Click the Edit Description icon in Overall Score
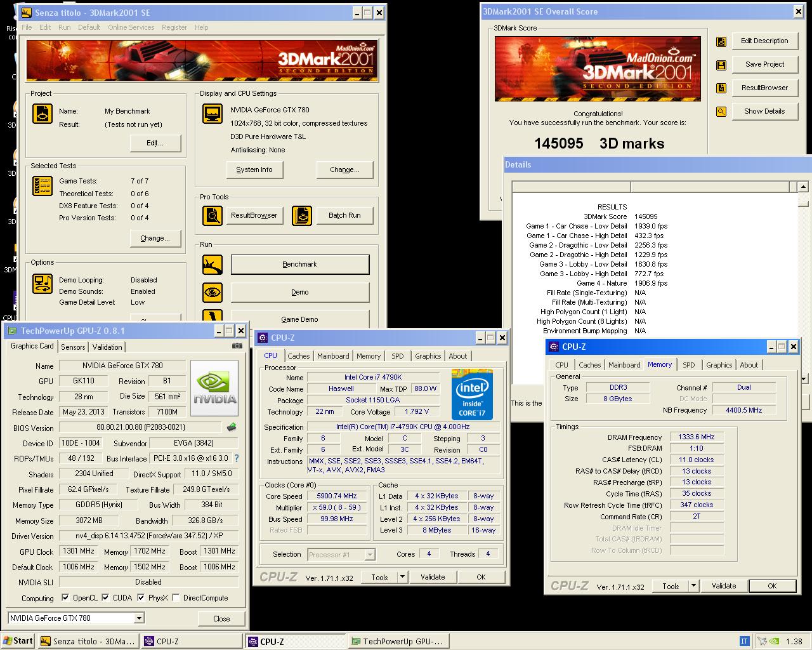Viewport: 812px width, 650px height. click(x=721, y=41)
